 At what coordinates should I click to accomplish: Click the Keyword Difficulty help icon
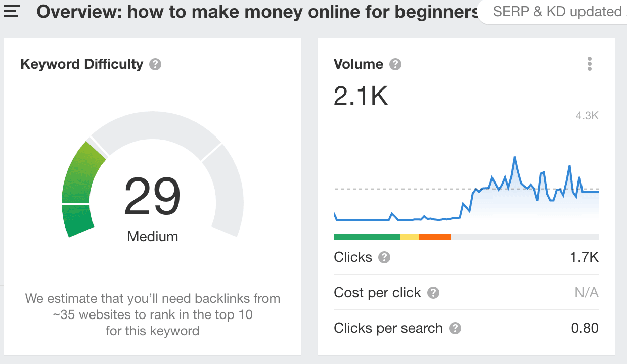[155, 64]
